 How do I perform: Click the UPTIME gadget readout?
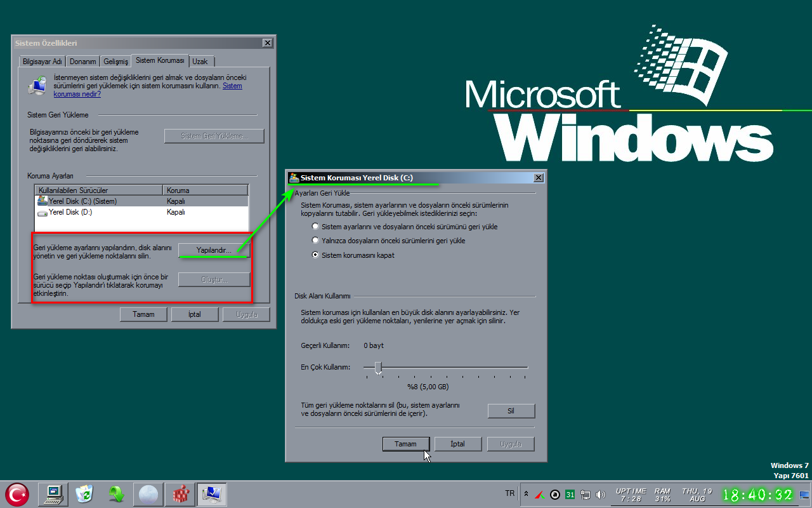point(631,495)
